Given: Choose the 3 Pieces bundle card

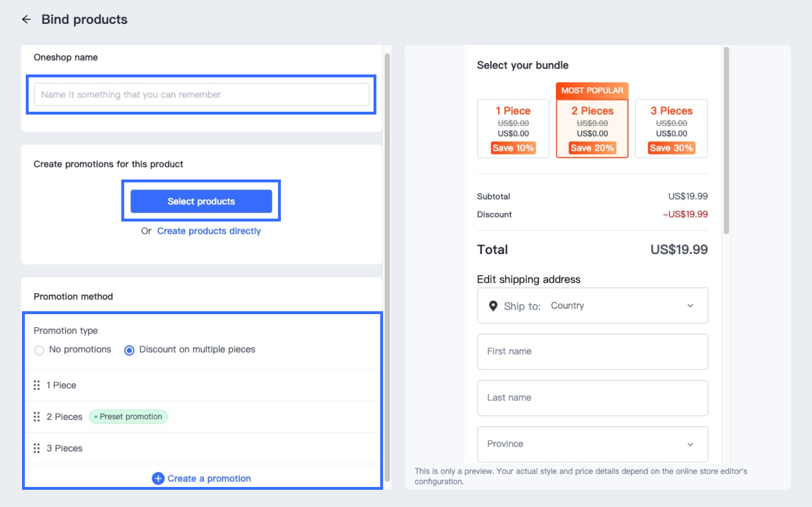Looking at the screenshot, I should click(x=671, y=128).
